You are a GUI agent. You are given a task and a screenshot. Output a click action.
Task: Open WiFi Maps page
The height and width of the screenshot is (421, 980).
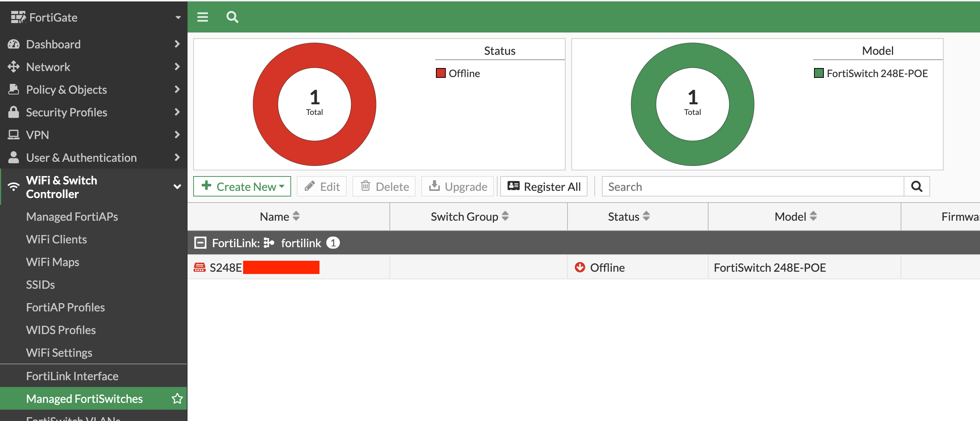click(53, 262)
